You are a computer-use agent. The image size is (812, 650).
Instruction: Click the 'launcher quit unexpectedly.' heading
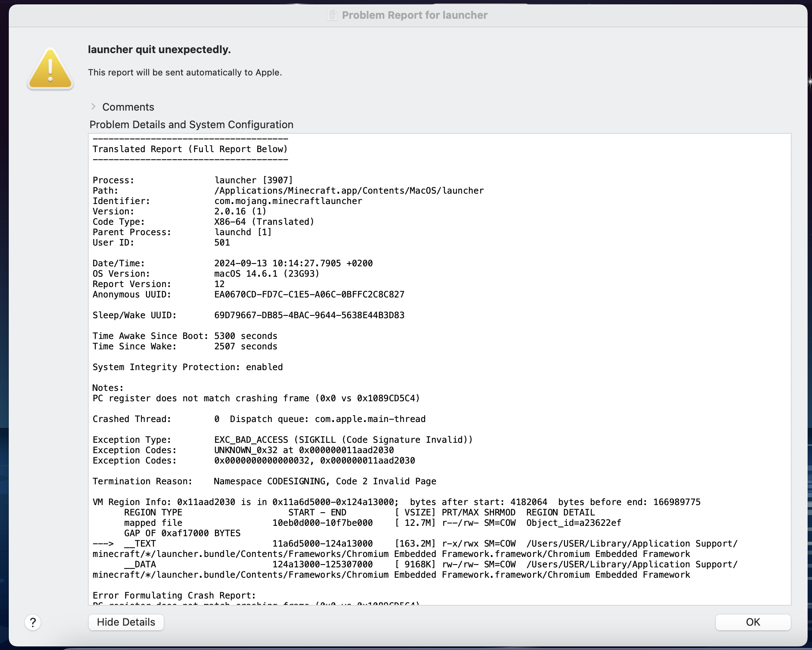[x=159, y=50]
